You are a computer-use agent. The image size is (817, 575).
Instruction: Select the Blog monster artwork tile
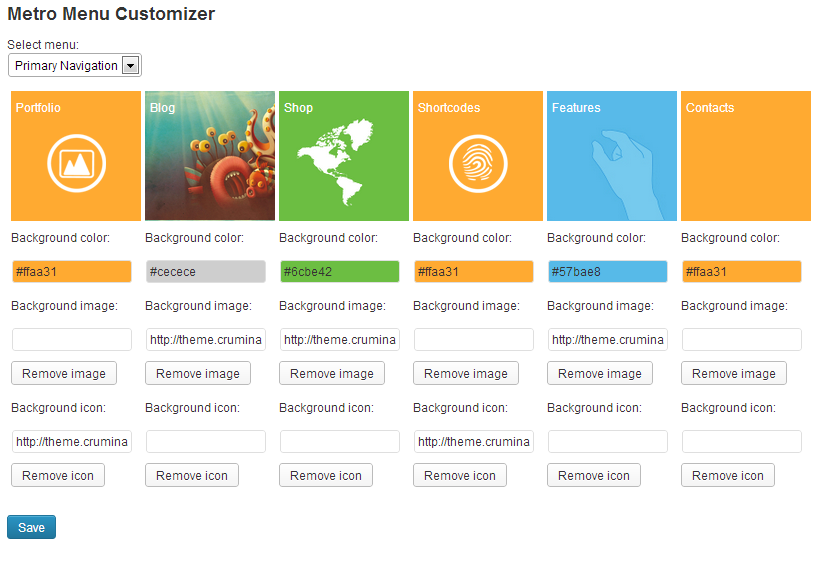click(x=210, y=156)
